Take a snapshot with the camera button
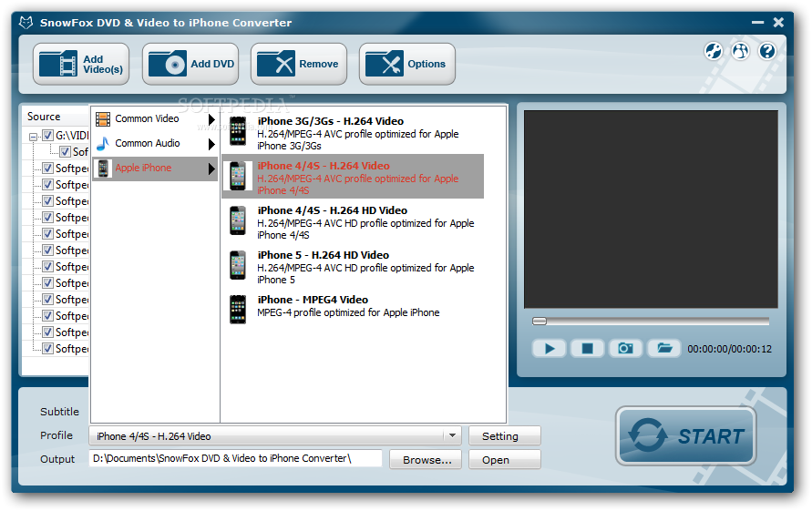The image size is (812, 511). 625,349
